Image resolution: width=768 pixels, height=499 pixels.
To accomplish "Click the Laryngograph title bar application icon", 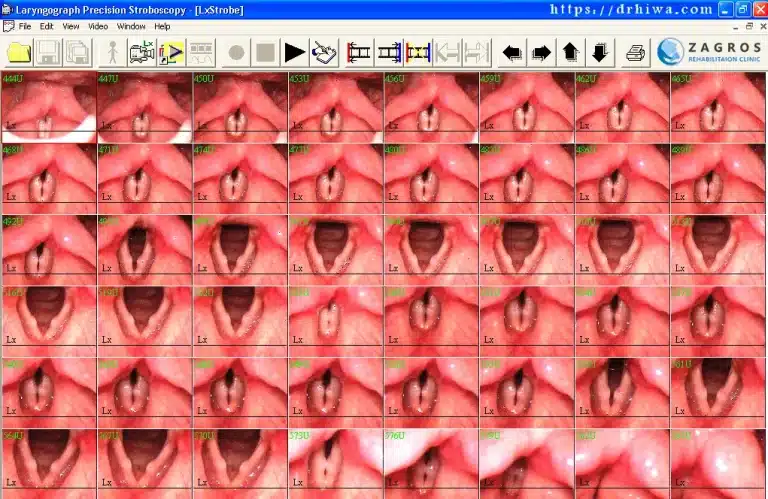I will click(6, 9).
